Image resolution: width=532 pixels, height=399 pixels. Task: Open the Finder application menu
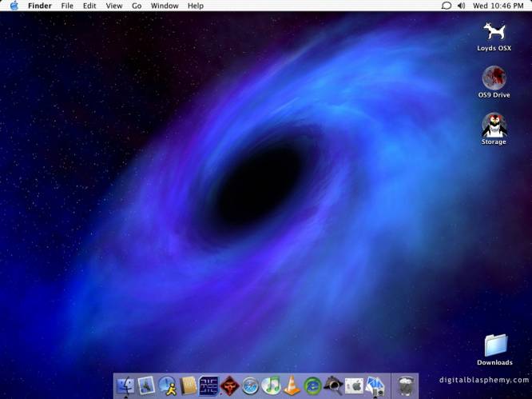(x=40, y=6)
